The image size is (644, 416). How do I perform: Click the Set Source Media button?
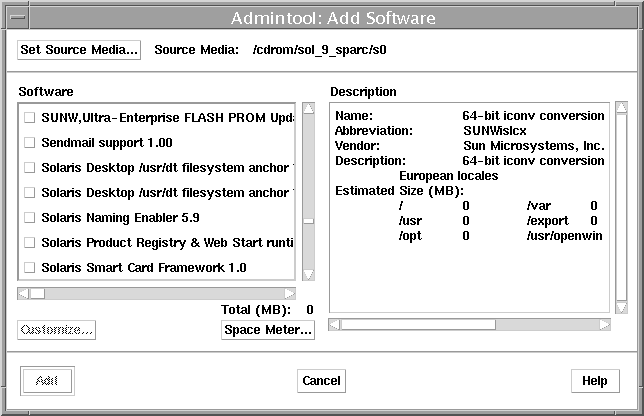pyautogui.click(x=80, y=50)
